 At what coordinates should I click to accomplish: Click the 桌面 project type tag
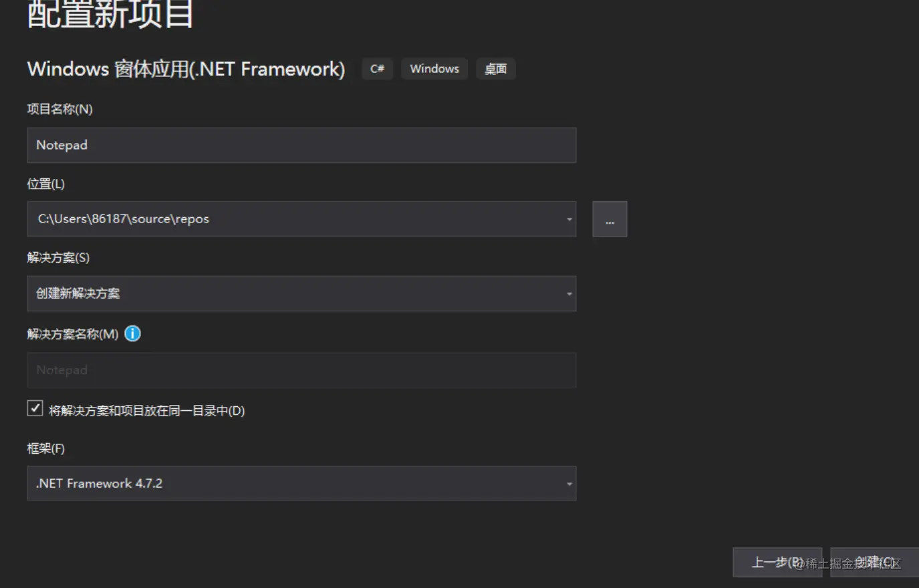(x=495, y=69)
